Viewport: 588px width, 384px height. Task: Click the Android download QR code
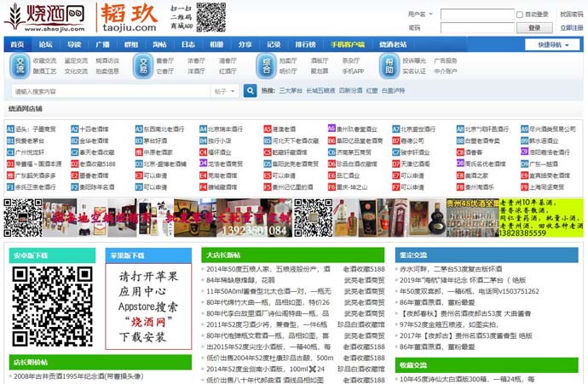tap(52, 306)
